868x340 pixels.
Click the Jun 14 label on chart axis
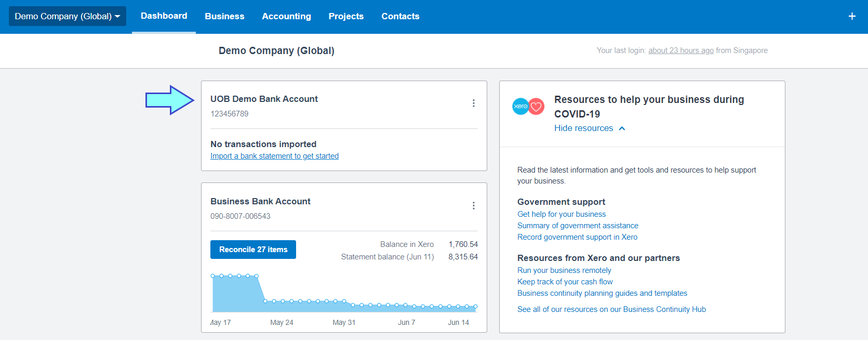[458, 322]
